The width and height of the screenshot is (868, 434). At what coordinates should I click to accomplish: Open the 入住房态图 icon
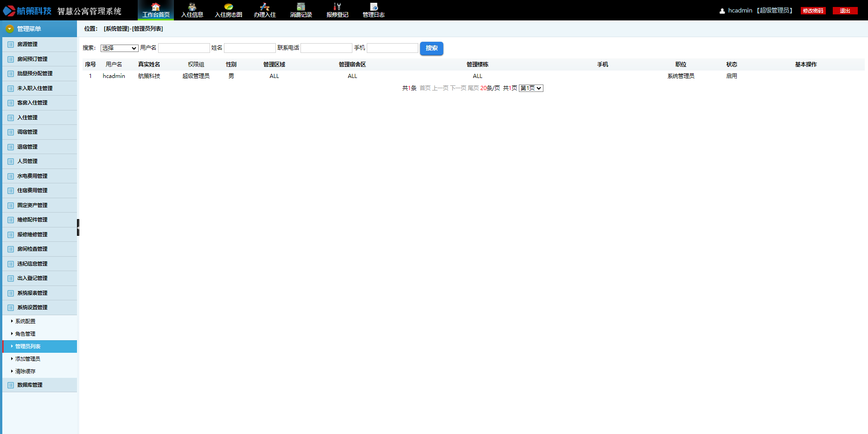(228, 6)
